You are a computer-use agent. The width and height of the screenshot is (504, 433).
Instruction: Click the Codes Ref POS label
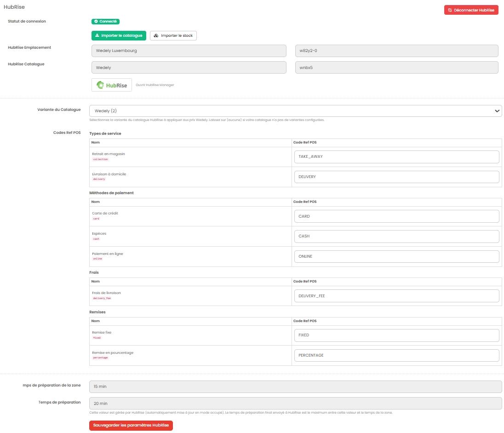(67, 133)
